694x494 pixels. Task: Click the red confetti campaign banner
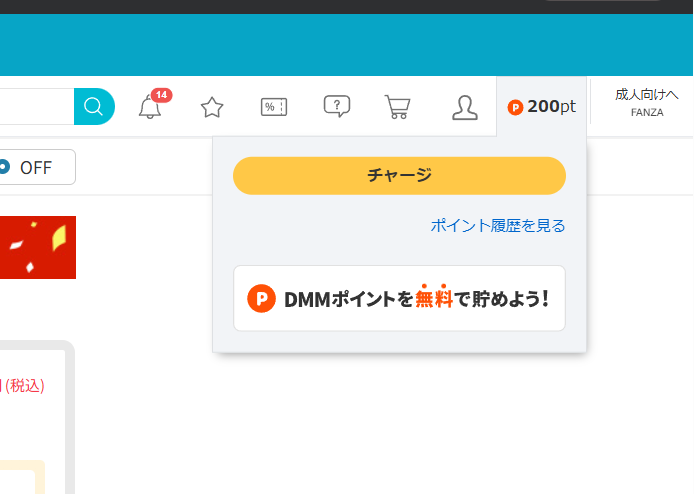tap(37, 247)
